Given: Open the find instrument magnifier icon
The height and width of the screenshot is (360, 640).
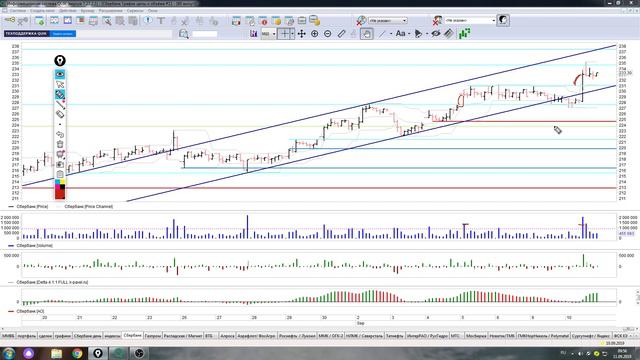Looking at the screenshot, I should [183, 34].
